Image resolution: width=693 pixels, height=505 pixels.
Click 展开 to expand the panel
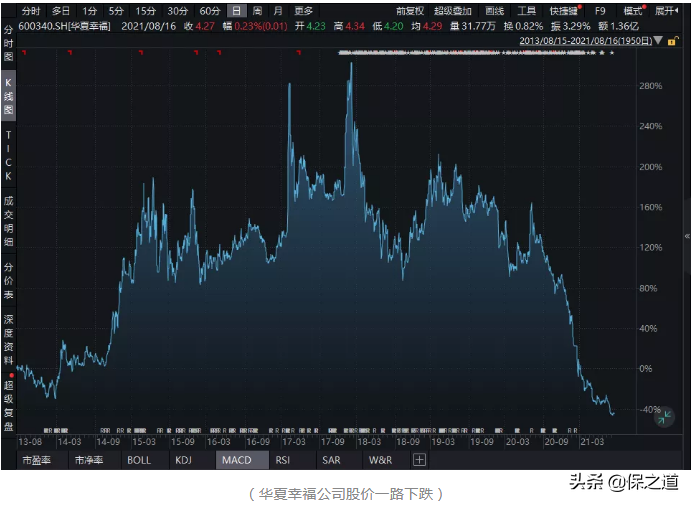click(666, 11)
